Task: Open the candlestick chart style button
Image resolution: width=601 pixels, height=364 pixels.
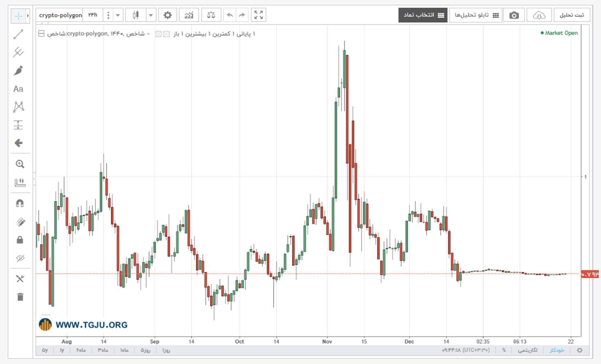Action: point(136,15)
